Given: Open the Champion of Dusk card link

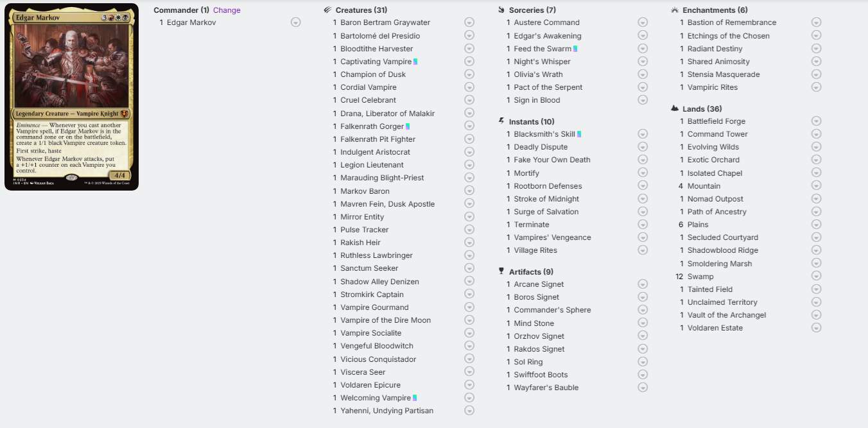Looking at the screenshot, I should (373, 74).
